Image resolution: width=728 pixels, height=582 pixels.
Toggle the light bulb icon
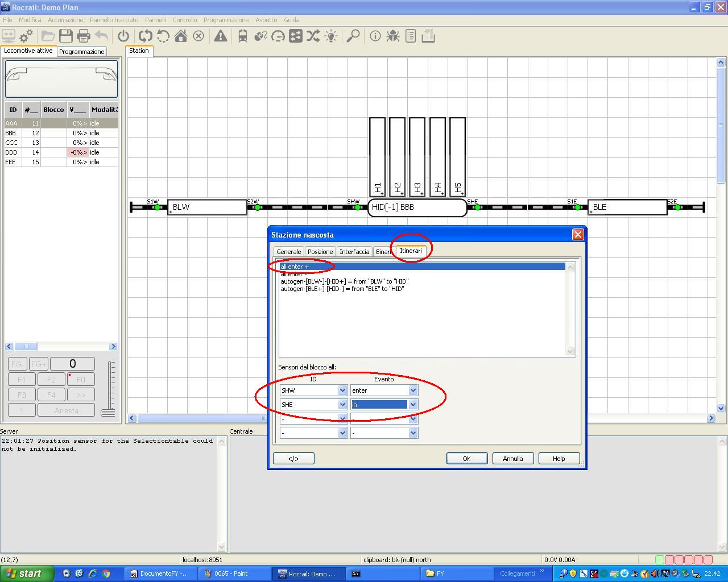pyautogui.click(x=331, y=36)
